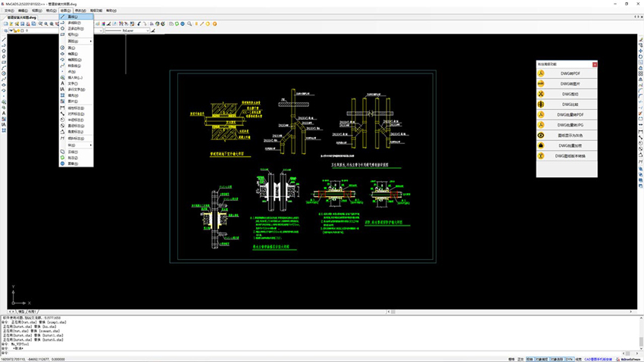Click the DWG批量加密 encrypt button
Viewport: 644px width, 362px height.
567,145
